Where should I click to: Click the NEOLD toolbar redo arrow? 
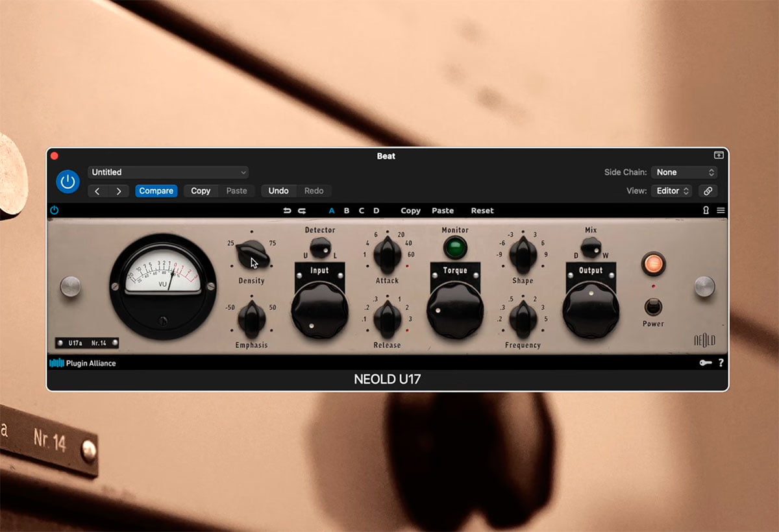click(302, 211)
